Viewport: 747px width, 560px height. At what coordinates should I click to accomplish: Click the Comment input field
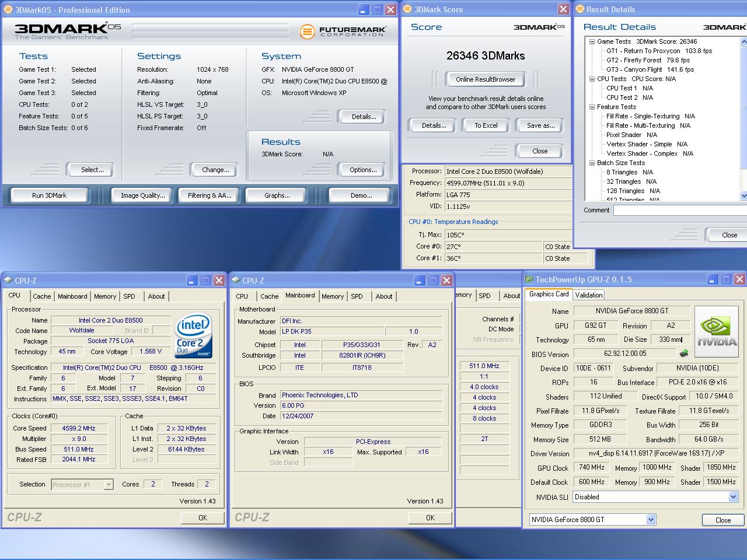pos(680,210)
